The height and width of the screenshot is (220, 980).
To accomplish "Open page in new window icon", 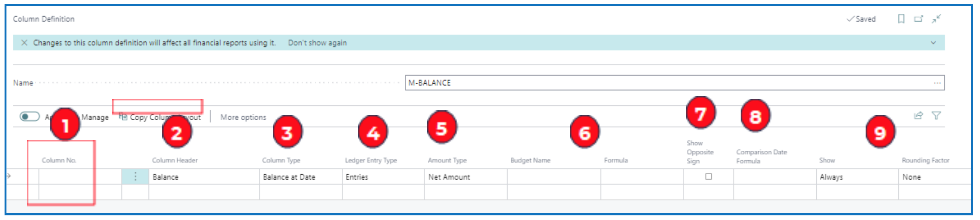I will coord(918,19).
